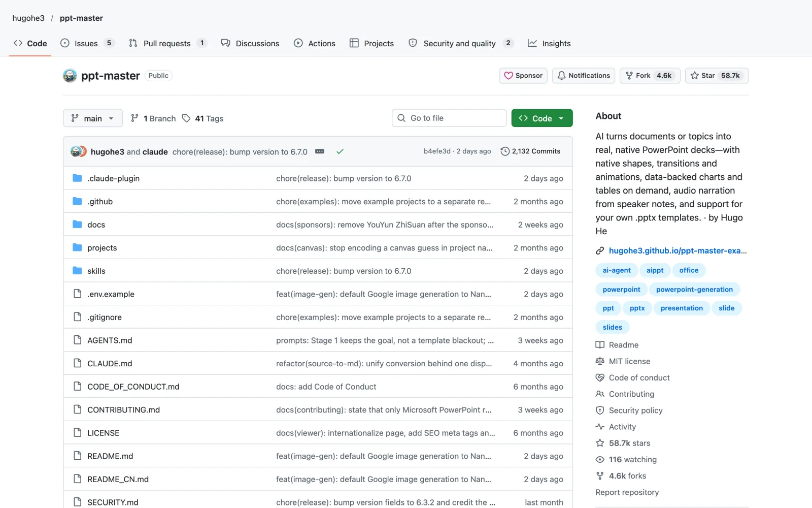Open the docs folder

(96, 225)
